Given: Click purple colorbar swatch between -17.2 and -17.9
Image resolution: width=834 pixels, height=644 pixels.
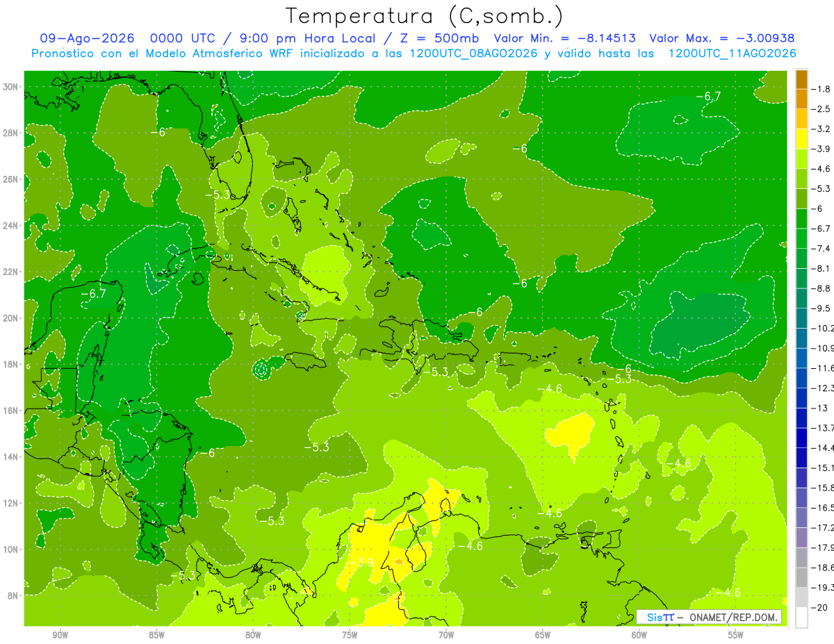Looking at the screenshot, I should (x=801, y=537).
